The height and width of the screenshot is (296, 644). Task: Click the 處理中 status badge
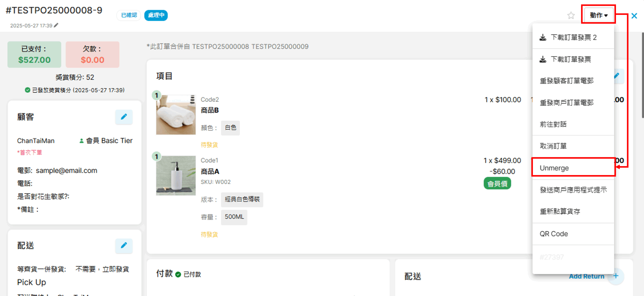[x=156, y=15]
